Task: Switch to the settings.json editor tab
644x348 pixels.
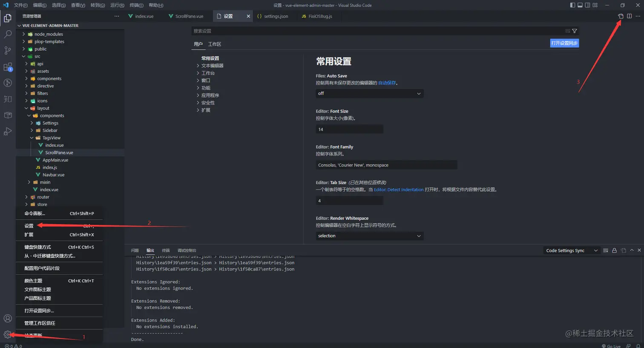Action: [x=276, y=16]
